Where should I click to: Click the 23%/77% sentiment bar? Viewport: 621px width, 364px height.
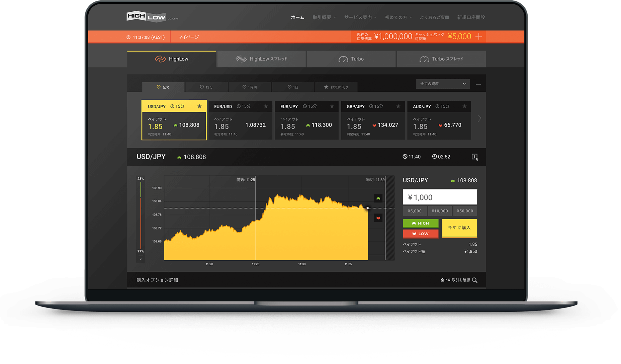point(141,215)
